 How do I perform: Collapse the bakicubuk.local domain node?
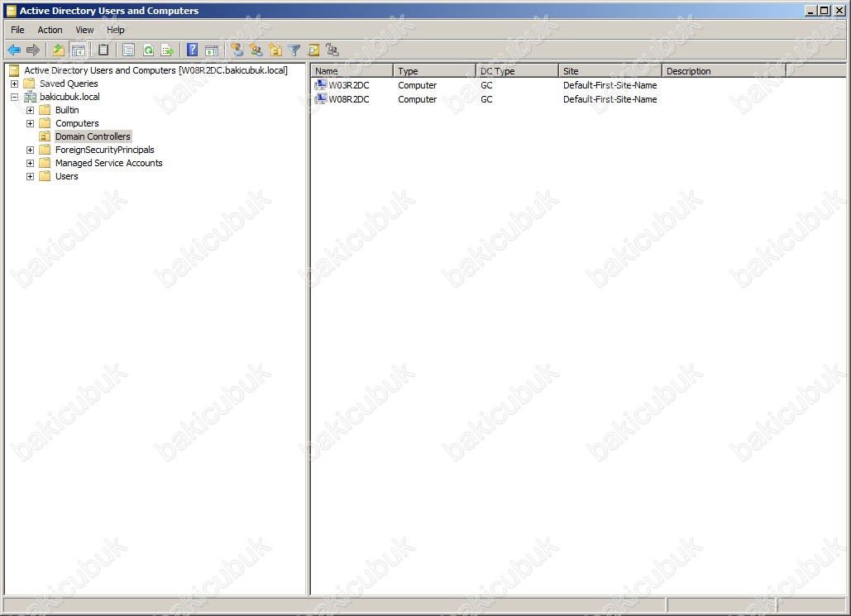15,97
